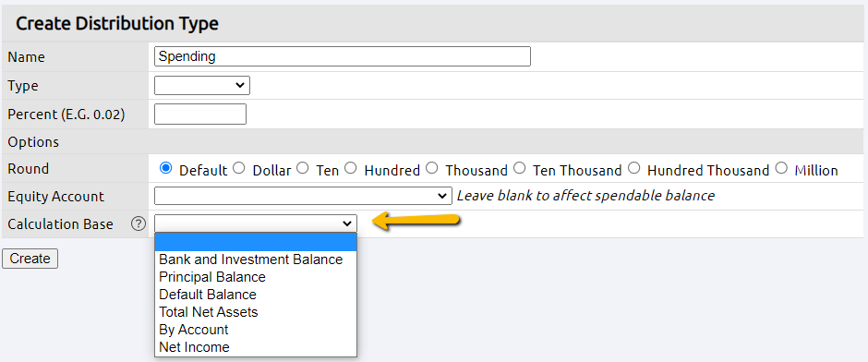Choose the Dollar rounding option
This screenshot has width=868, height=362.
click(239, 168)
